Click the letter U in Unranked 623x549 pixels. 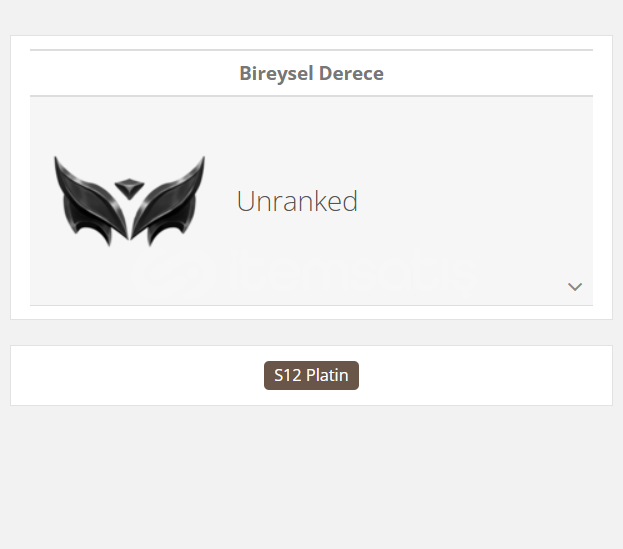coord(245,202)
